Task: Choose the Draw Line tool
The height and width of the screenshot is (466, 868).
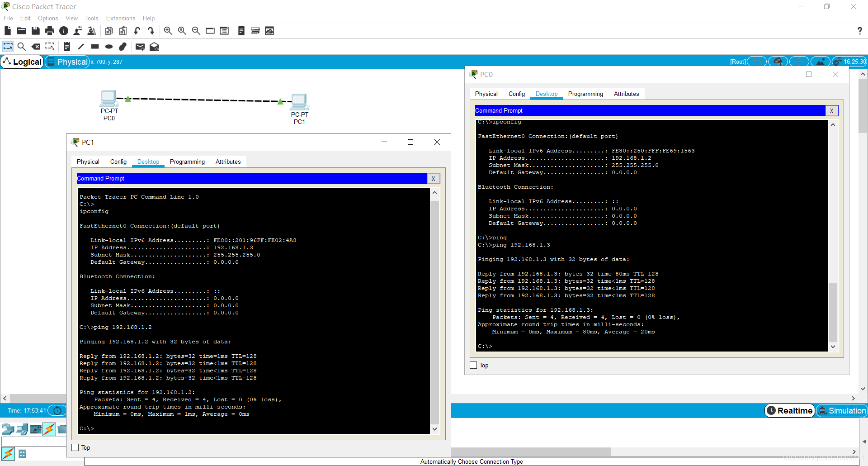Action: pos(81,47)
